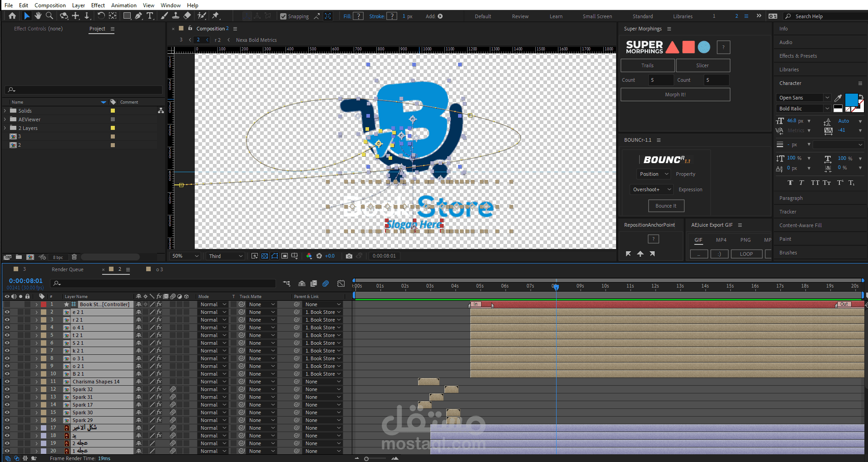The width and height of the screenshot is (868, 462).
Task: Click the Character panel eyedropper
Action: pos(838,98)
